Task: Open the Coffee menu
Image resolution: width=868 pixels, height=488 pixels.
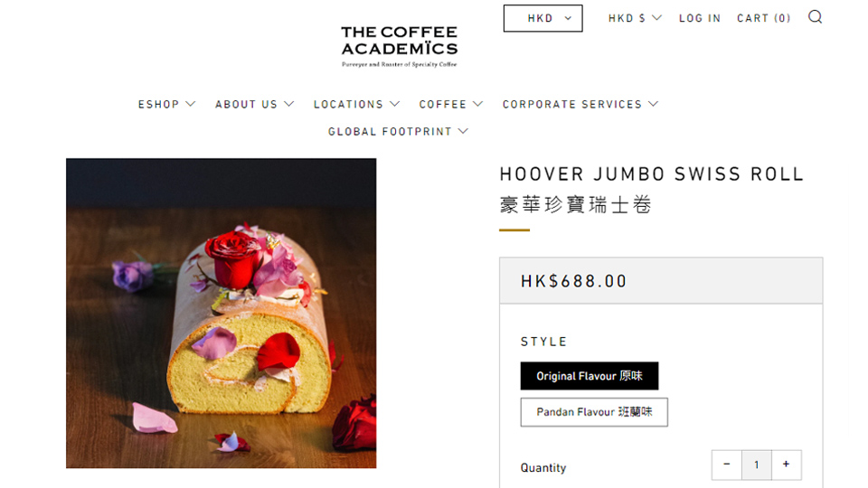Action: [x=450, y=104]
